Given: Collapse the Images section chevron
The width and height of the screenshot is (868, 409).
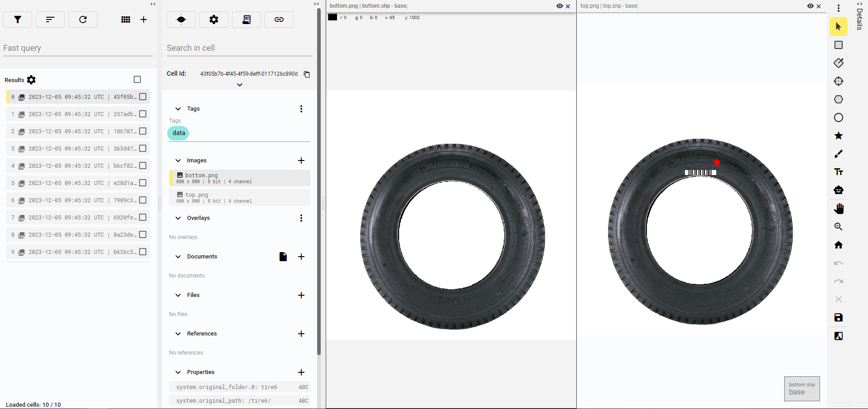Looking at the screenshot, I should (178, 161).
